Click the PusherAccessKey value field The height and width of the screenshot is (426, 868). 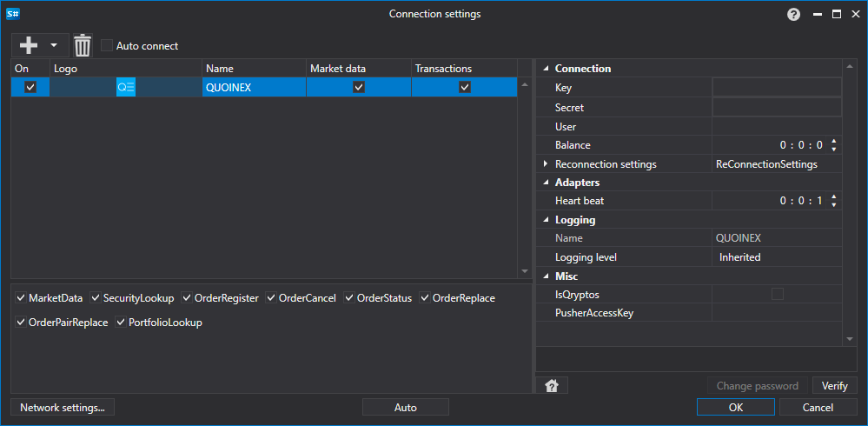[777, 313]
